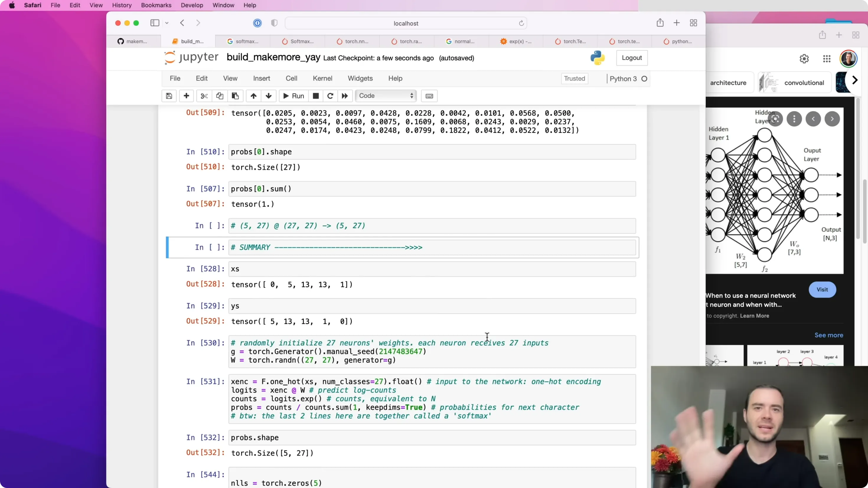Click the Trusted notebook button

(x=575, y=78)
